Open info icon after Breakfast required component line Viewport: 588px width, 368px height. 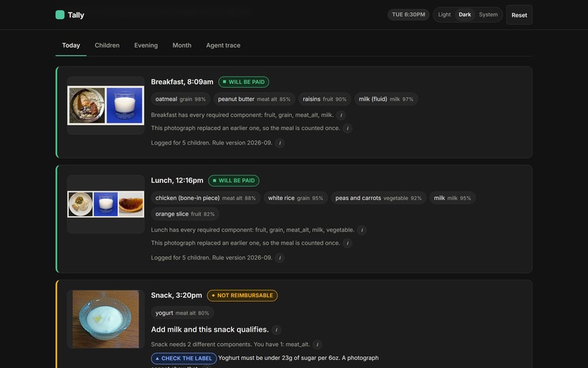tap(341, 115)
